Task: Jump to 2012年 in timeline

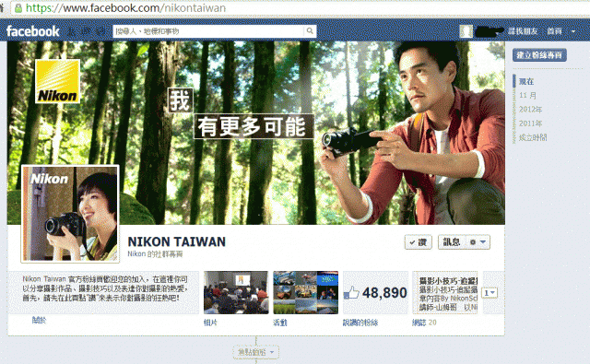Action: [531, 110]
